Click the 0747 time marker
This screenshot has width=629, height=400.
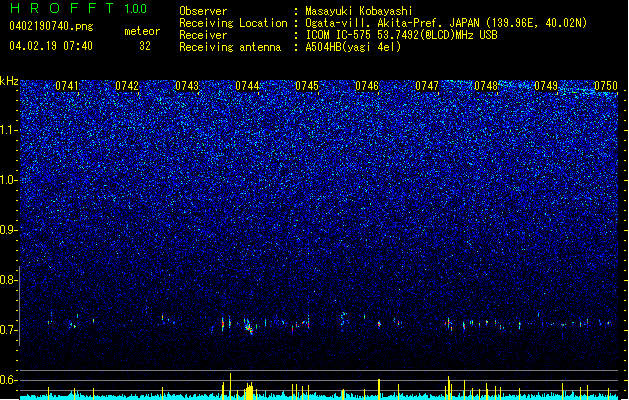427,86
